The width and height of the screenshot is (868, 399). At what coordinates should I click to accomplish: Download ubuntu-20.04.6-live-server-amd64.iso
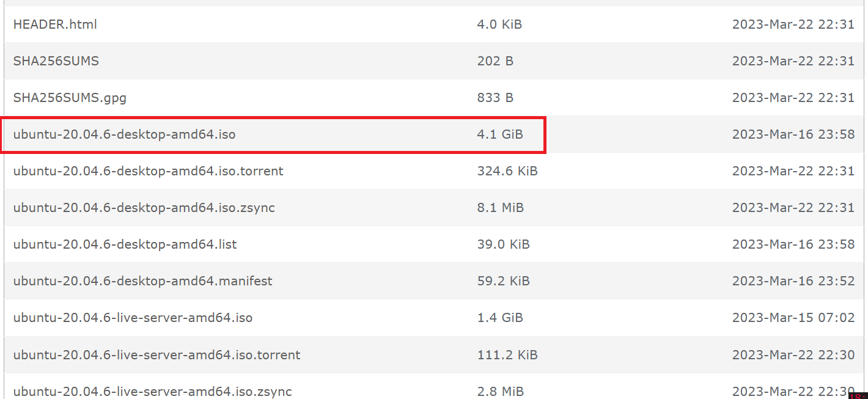tap(133, 318)
